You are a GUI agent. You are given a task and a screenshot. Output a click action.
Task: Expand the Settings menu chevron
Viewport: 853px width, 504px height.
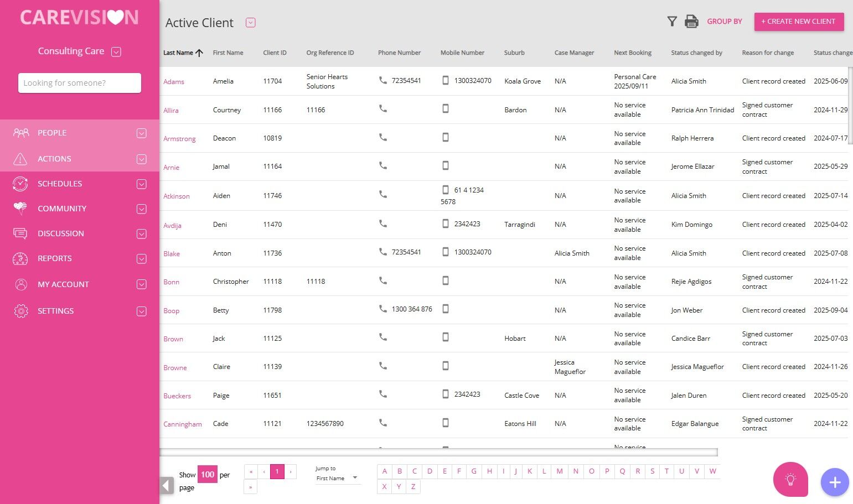[x=142, y=311]
